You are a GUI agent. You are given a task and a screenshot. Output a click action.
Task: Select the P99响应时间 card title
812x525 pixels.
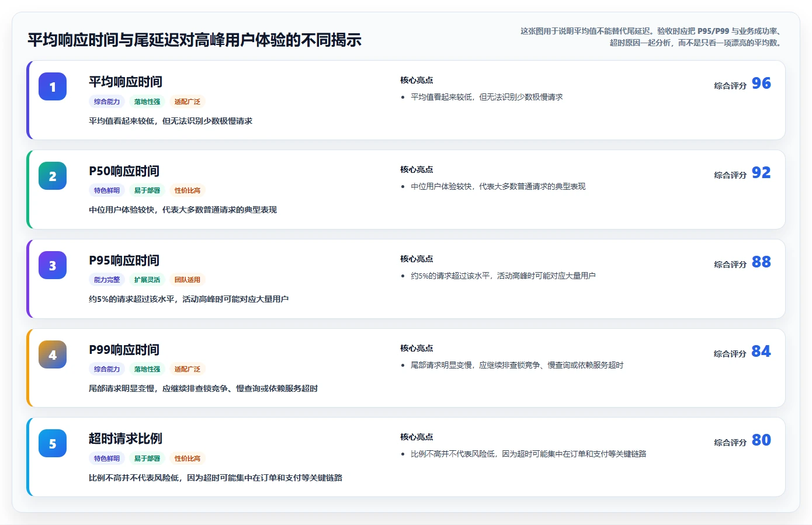click(x=124, y=350)
